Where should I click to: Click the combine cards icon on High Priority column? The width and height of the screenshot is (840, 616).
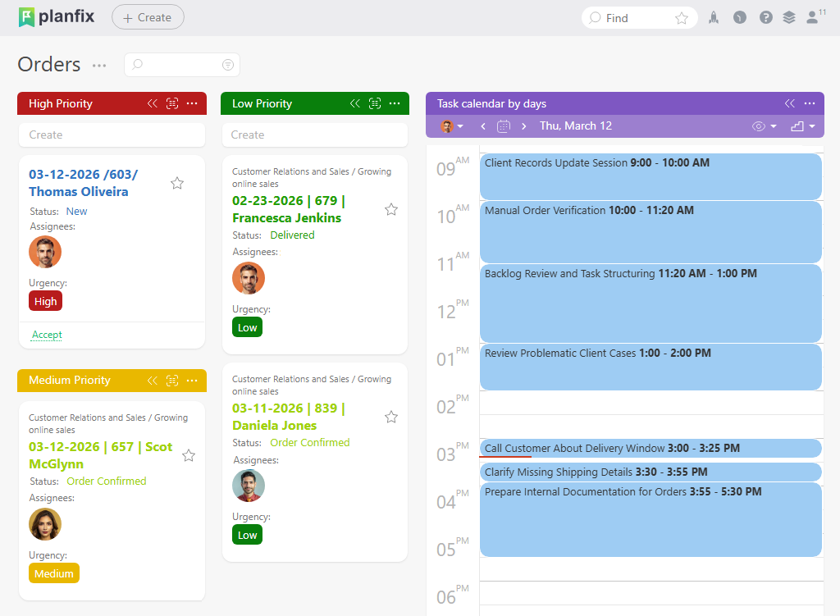coord(172,103)
